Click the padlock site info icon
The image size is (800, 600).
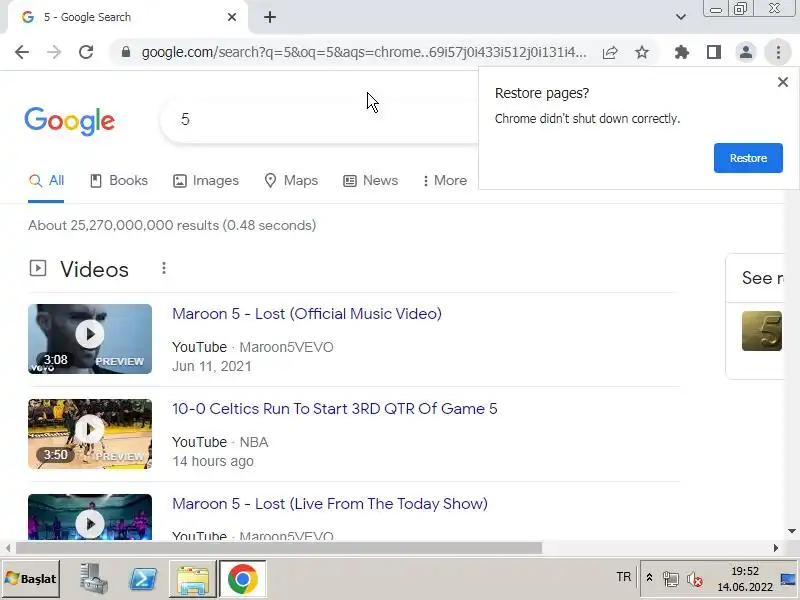pos(126,52)
